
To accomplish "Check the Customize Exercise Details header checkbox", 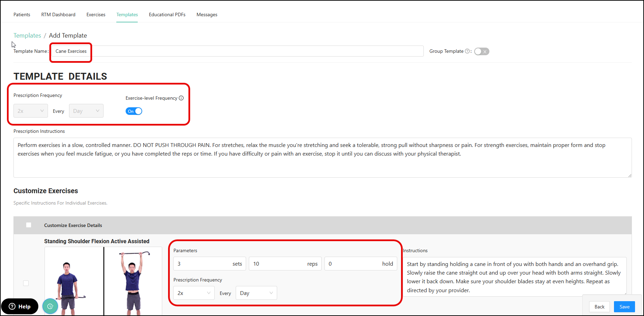I will pos(29,225).
